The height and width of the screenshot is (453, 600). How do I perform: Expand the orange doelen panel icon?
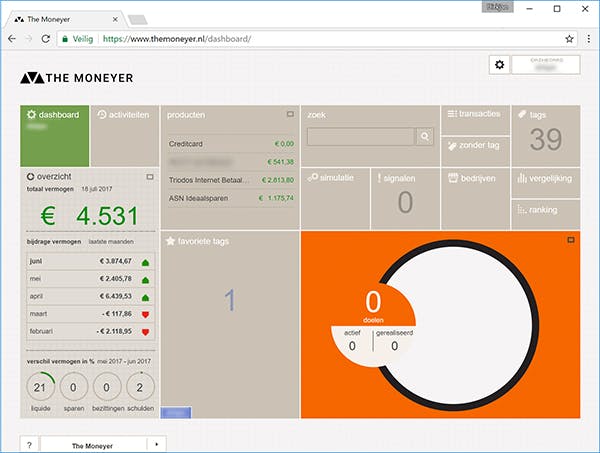(571, 240)
